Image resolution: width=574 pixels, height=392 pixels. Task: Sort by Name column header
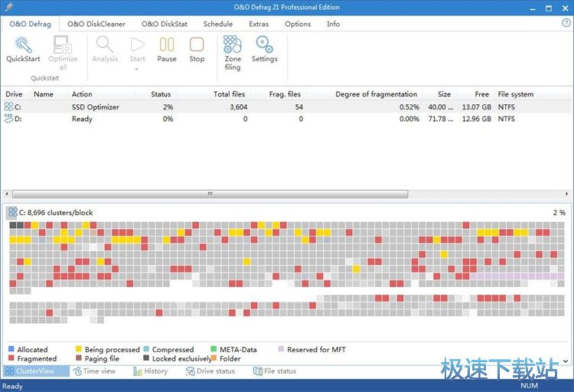[48, 93]
